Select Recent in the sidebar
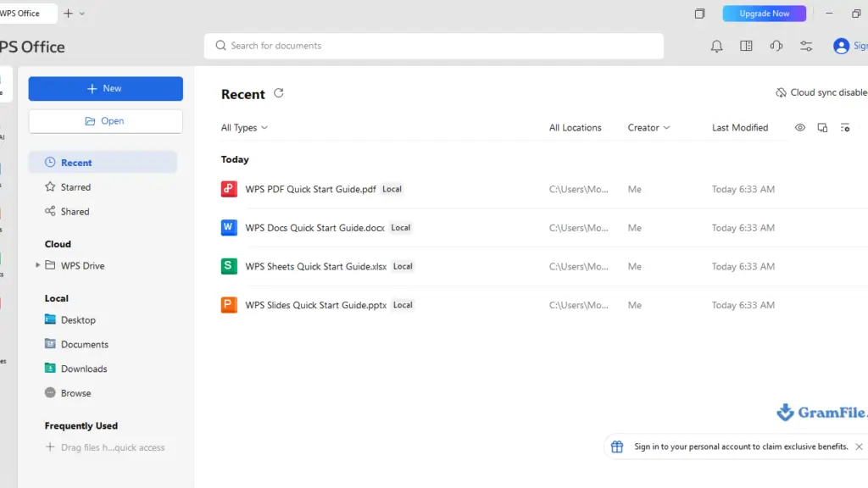The height and width of the screenshot is (488, 868). [103, 163]
